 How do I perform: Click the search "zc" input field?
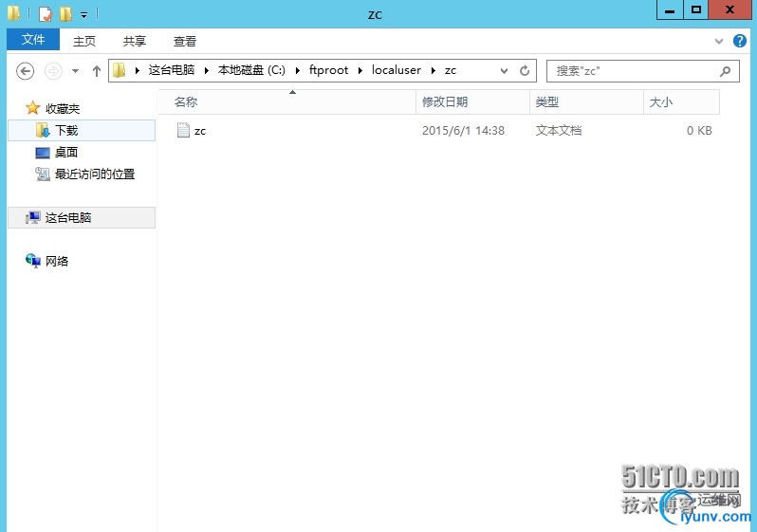642,71
